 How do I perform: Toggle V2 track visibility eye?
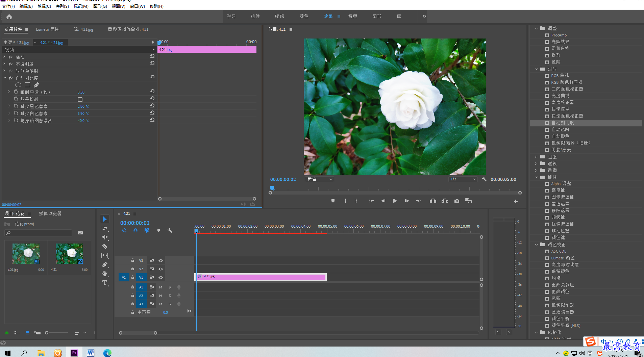point(161,269)
